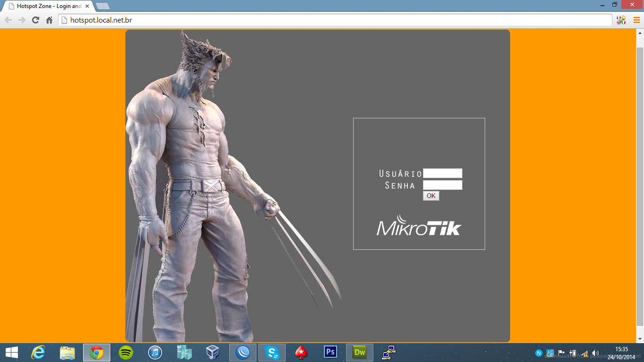Click the colorful extension icon beside address bar

point(621,20)
